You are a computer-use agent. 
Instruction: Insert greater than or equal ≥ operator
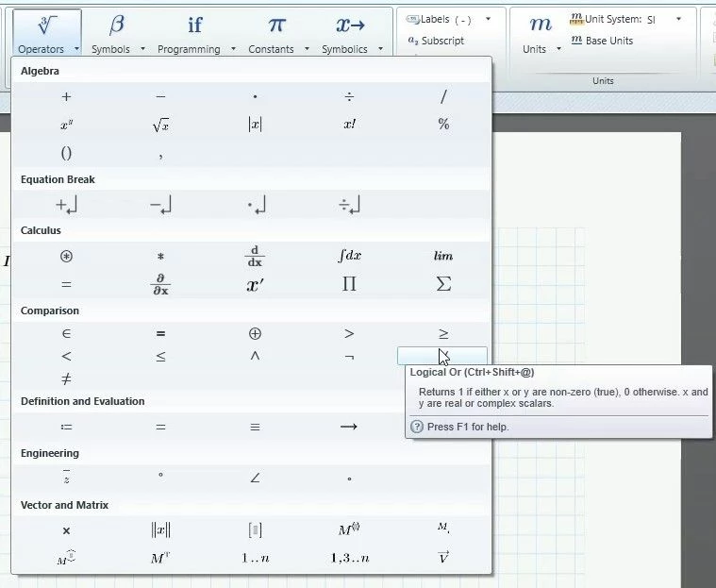click(x=443, y=333)
